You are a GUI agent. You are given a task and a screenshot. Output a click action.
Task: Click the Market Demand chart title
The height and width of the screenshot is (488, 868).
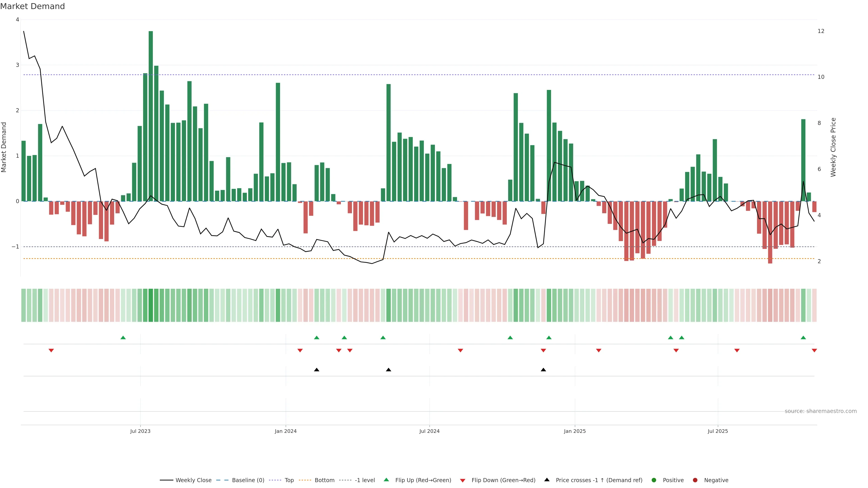click(x=32, y=6)
